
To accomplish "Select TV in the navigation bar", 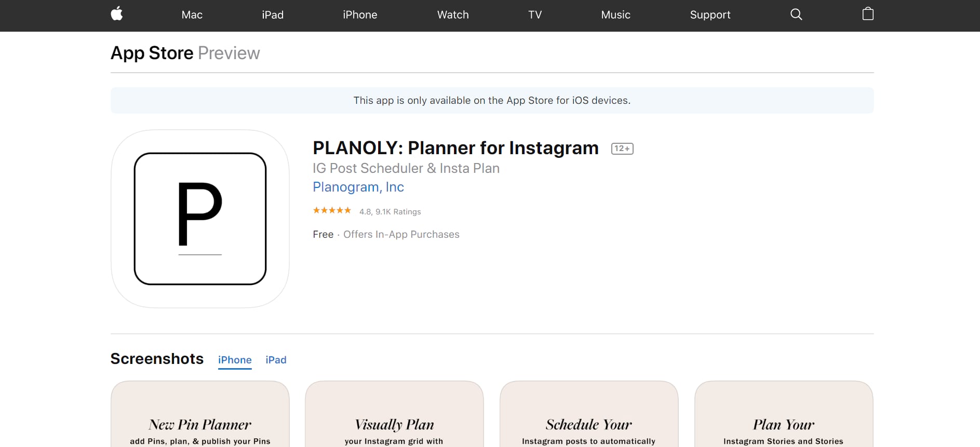I will pos(535,15).
